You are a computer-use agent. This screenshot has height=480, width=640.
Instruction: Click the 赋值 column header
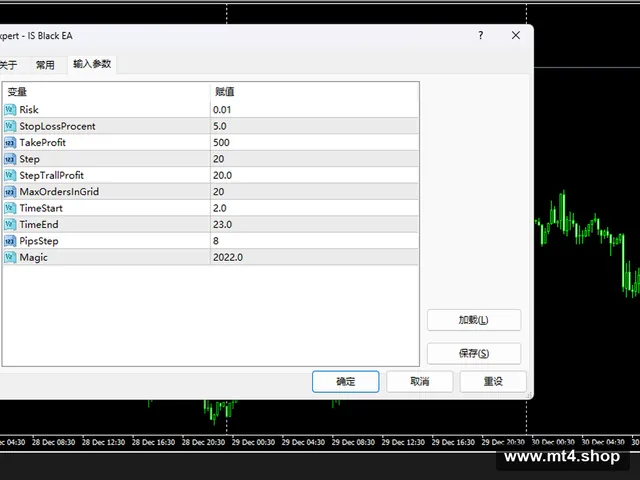coord(315,92)
